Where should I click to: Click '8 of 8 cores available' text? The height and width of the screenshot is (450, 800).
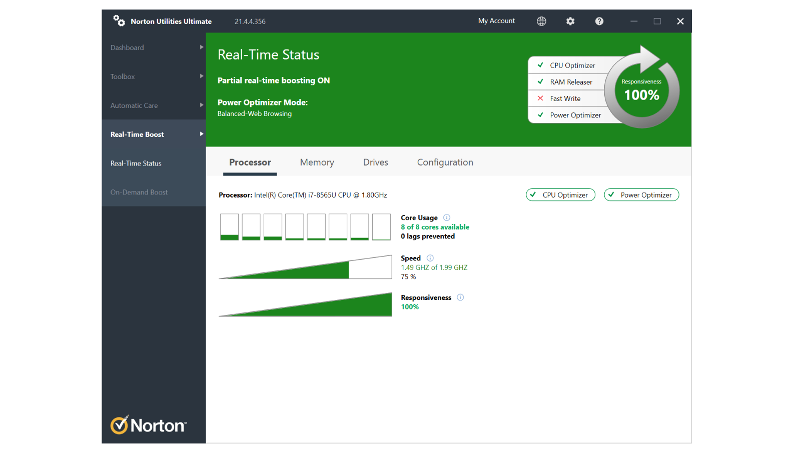pos(435,227)
